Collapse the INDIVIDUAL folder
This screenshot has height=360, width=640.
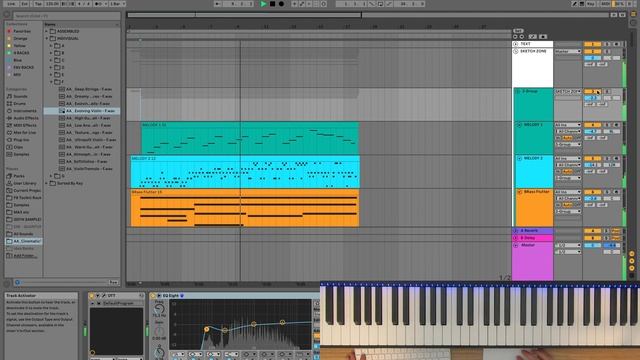(x=47, y=38)
